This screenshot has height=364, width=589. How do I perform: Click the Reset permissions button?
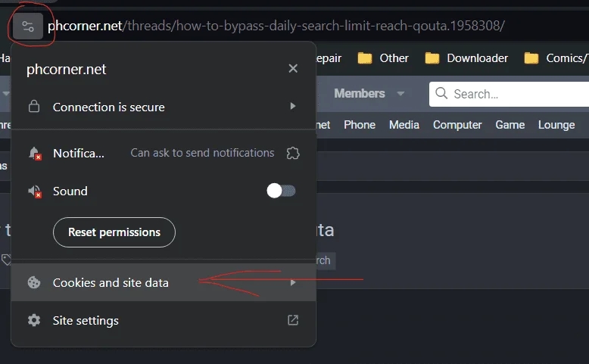tap(114, 232)
